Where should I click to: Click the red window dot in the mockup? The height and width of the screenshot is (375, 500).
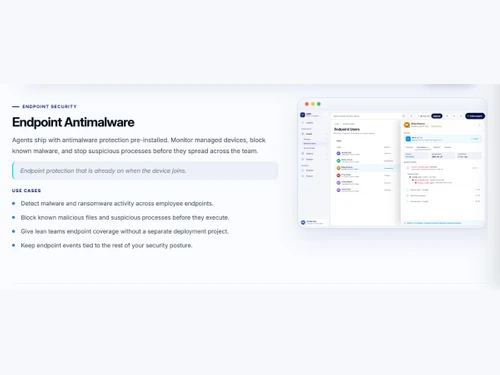pos(307,104)
